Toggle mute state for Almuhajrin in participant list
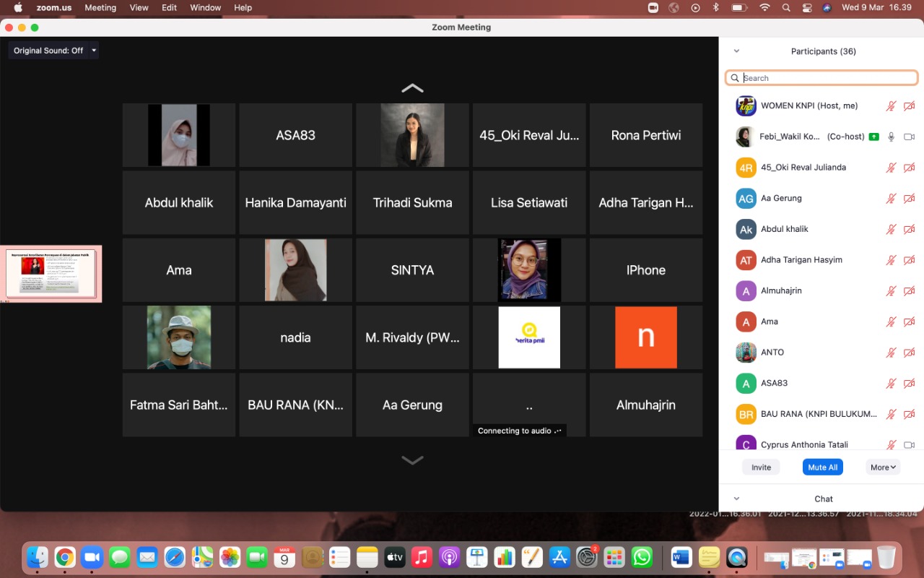The image size is (924, 578). tap(892, 291)
